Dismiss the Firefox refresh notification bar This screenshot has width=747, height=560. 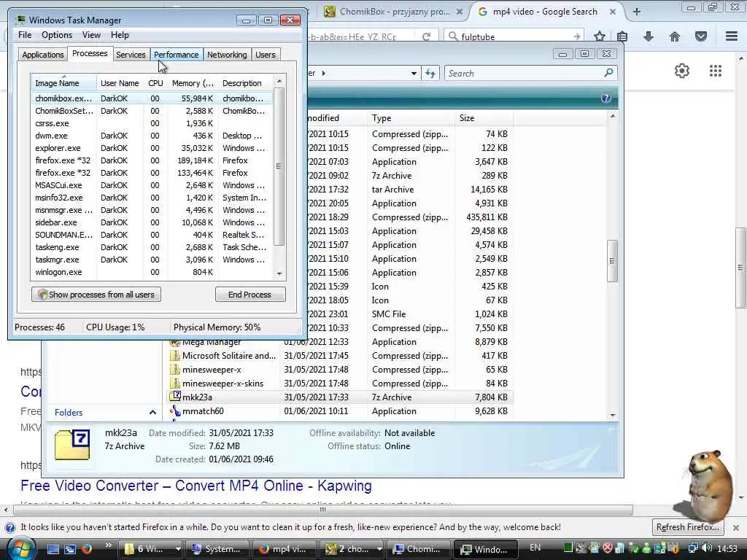click(x=736, y=528)
